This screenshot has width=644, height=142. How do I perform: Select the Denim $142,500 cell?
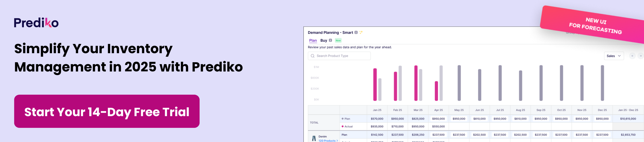377,135
